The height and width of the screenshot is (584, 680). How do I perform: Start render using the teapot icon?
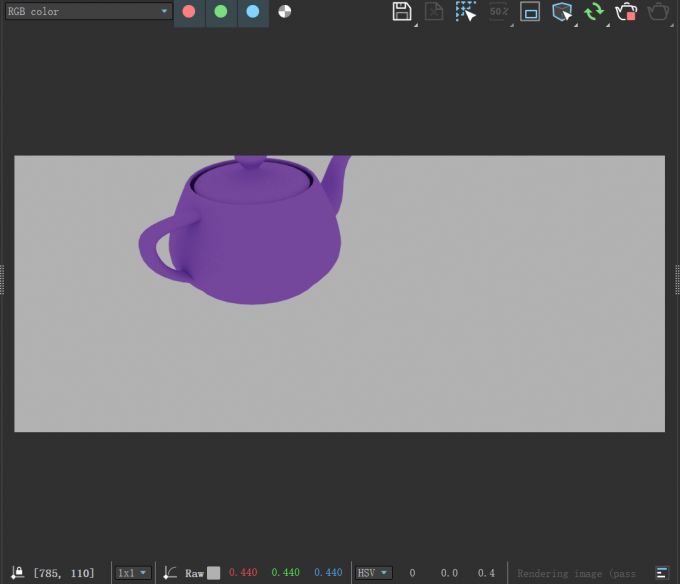(x=658, y=12)
